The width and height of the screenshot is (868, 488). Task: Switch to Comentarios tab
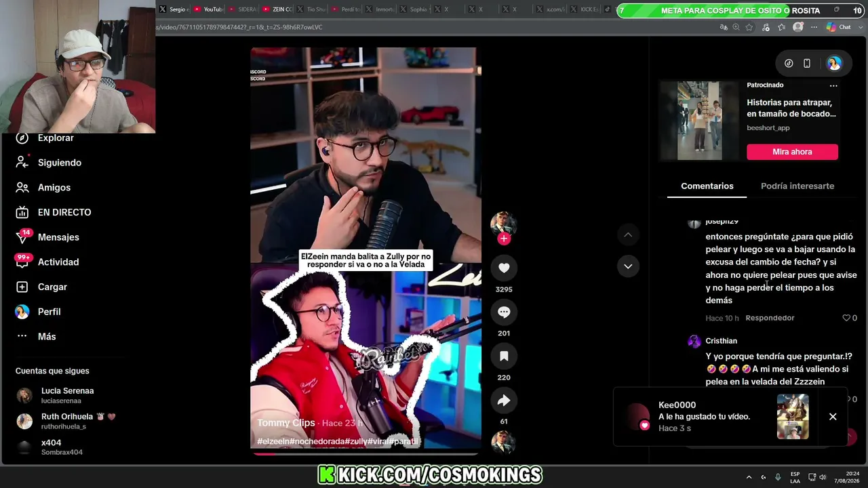click(707, 186)
